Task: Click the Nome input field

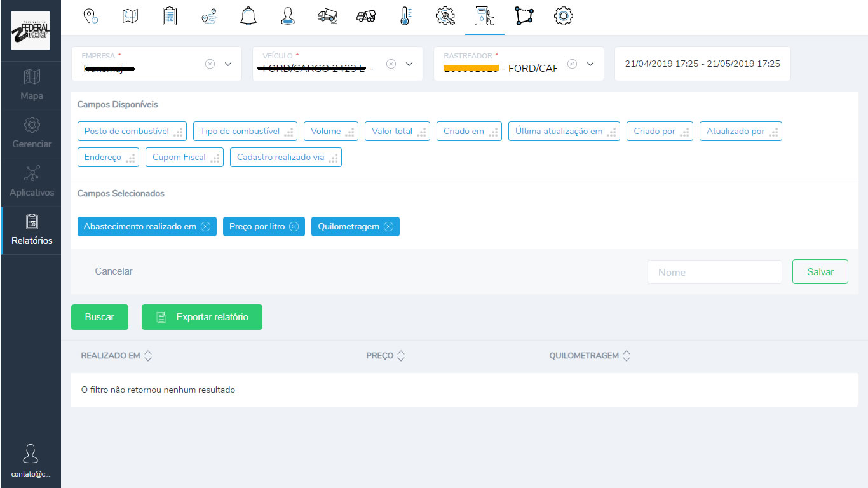Action: point(714,272)
